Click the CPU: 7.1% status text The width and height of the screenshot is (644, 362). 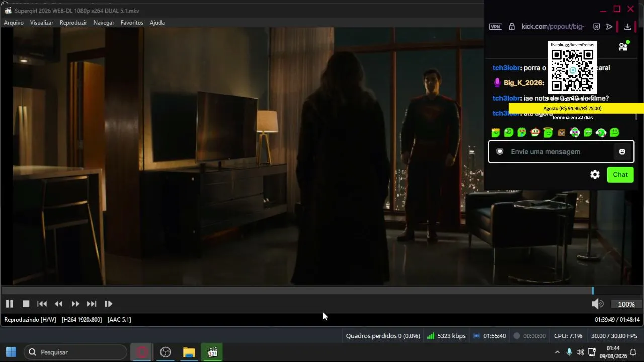568,336
